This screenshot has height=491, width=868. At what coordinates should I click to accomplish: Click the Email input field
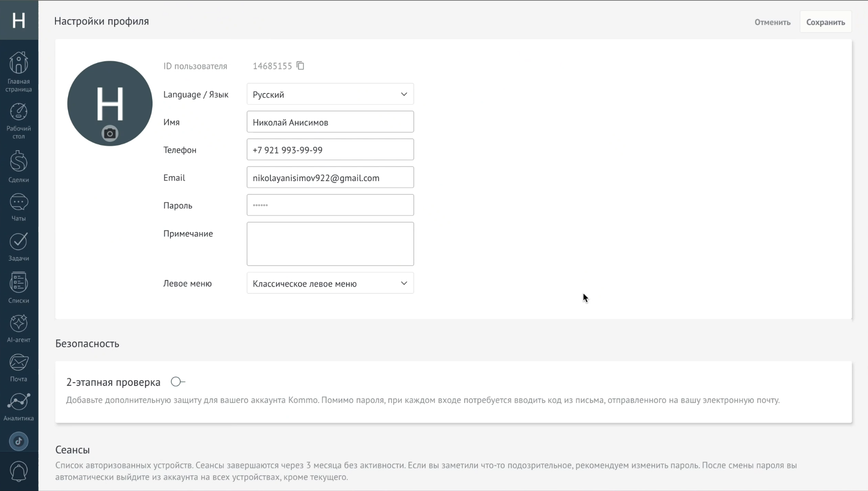(x=330, y=178)
